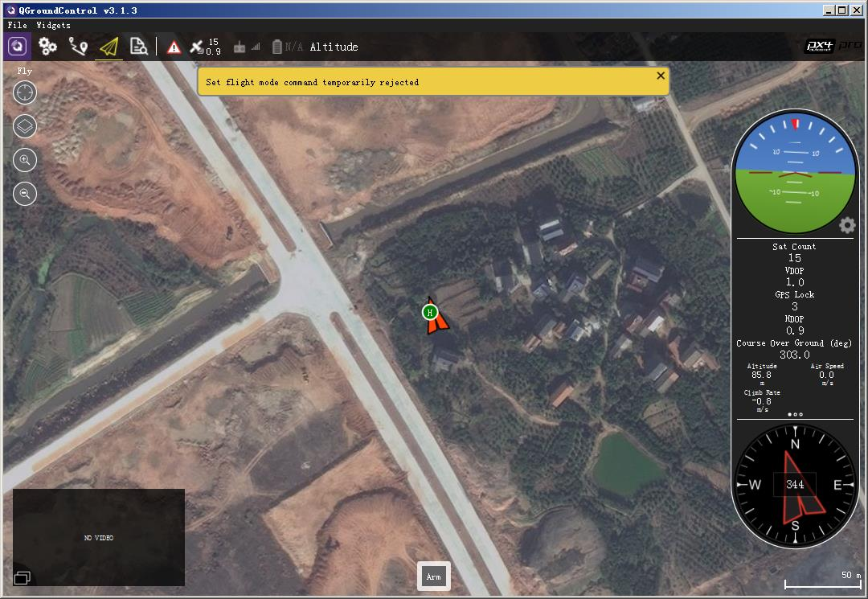Open the battery status indicator
The width and height of the screenshot is (868, 599).
pos(287,47)
